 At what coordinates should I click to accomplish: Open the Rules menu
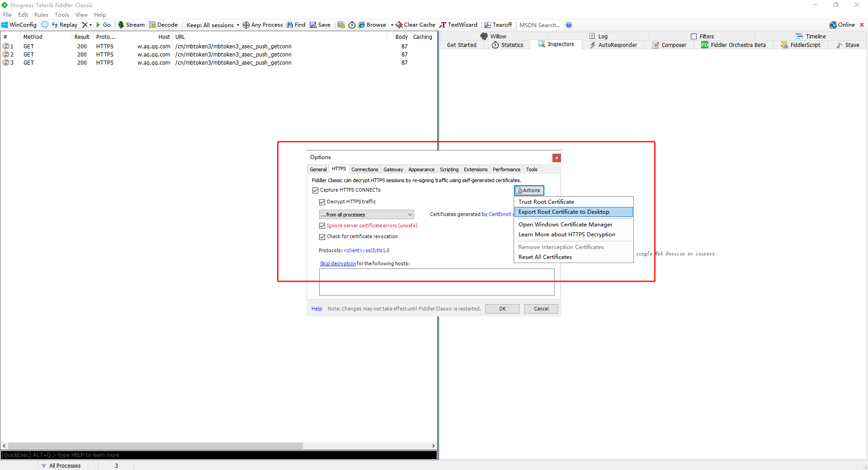pyautogui.click(x=41, y=15)
